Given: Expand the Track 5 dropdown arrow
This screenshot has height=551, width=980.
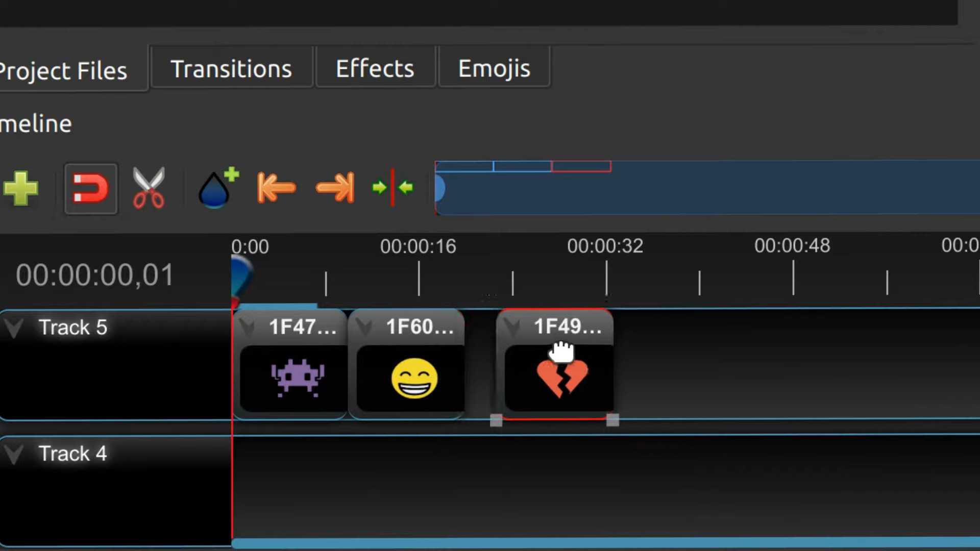Looking at the screenshot, I should pyautogui.click(x=14, y=328).
